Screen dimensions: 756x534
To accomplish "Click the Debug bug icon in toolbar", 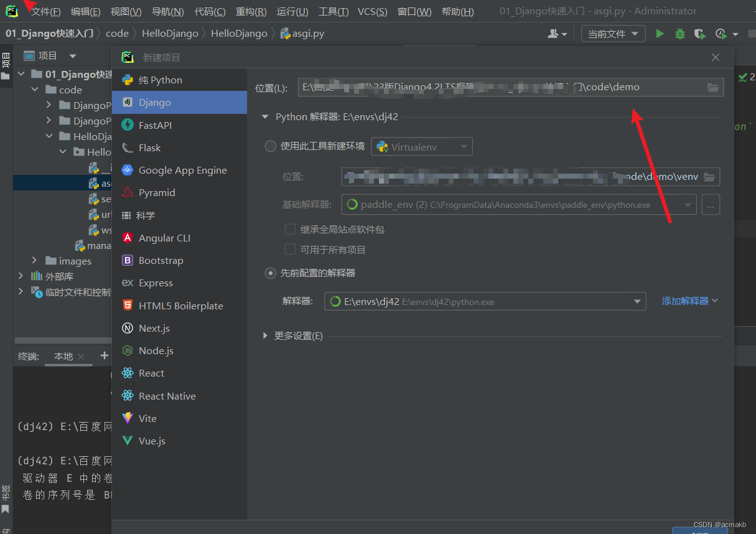I will tap(680, 34).
